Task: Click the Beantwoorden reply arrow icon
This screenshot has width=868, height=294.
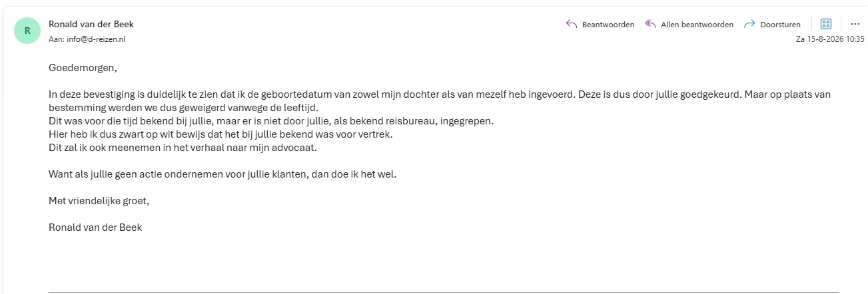Action: pyautogui.click(x=571, y=24)
